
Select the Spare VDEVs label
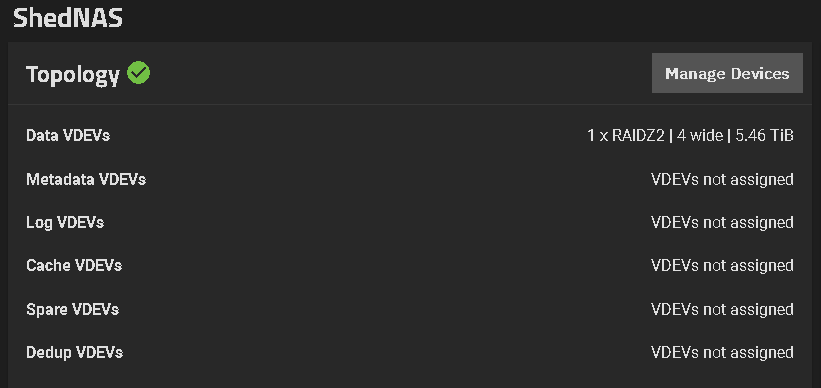[x=72, y=309]
